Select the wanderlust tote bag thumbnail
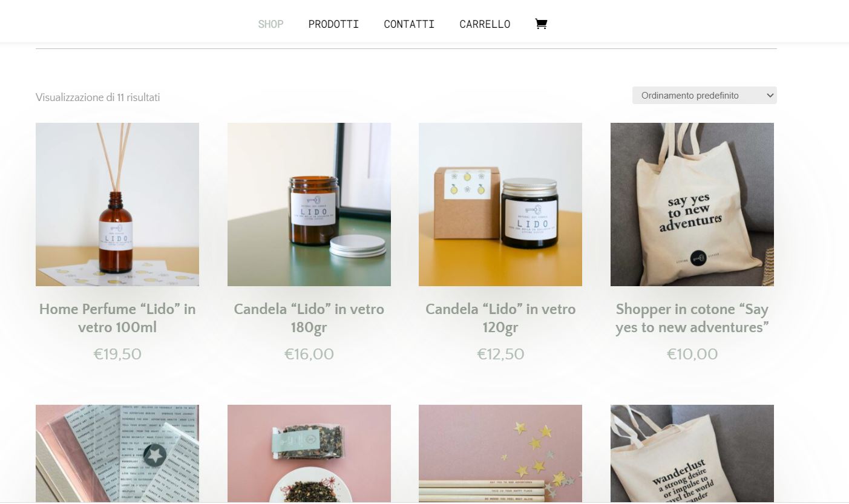The image size is (849, 504). point(692,454)
